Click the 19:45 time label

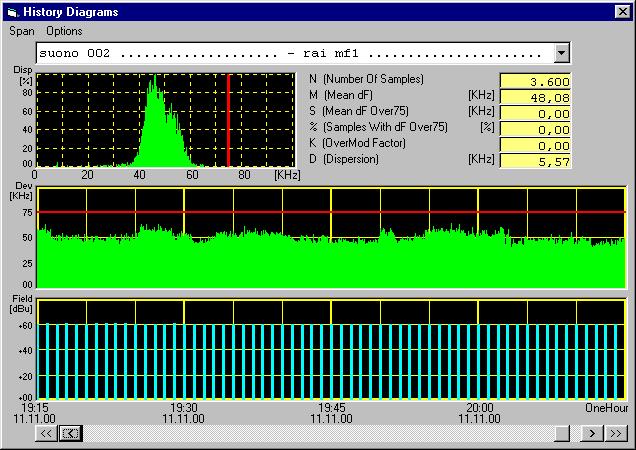331,407
